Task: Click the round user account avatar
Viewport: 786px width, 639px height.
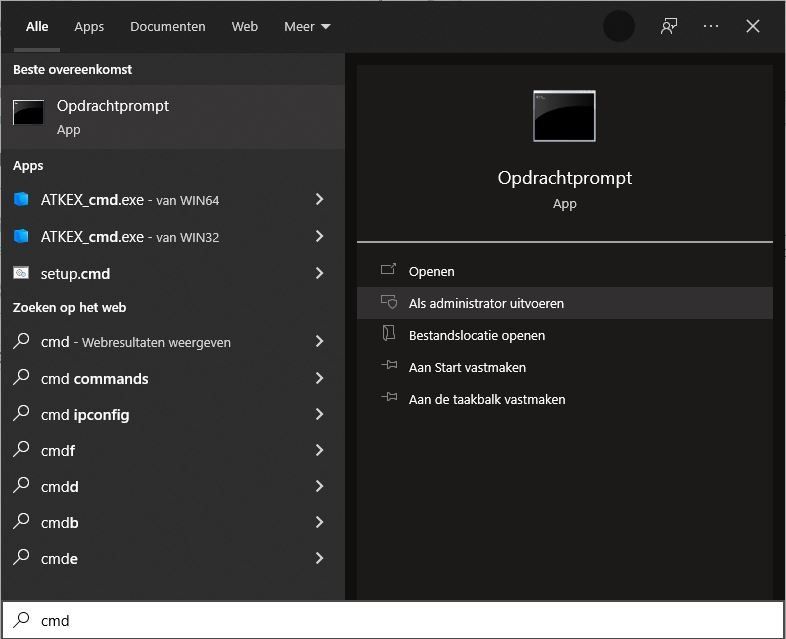Action: pyautogui.click(x=619, y=27)
